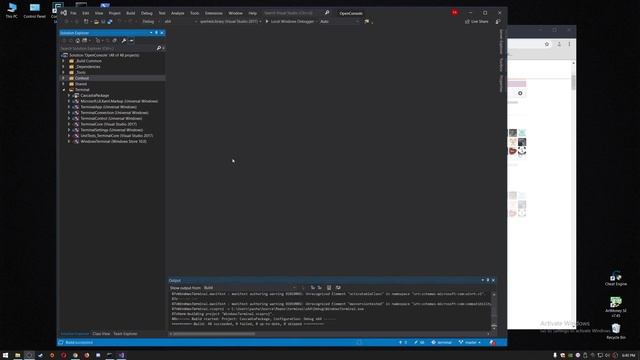Select the TerminalSettings (Universal Windows) project
The height and width of the screenshot is (360, 640).
pyautogui.click(x=111, y=130)
